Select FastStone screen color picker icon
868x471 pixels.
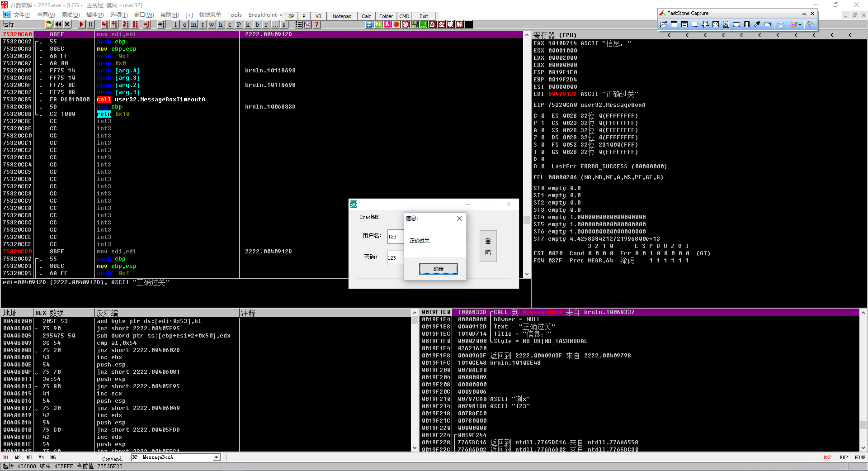[x=757, y=24]
